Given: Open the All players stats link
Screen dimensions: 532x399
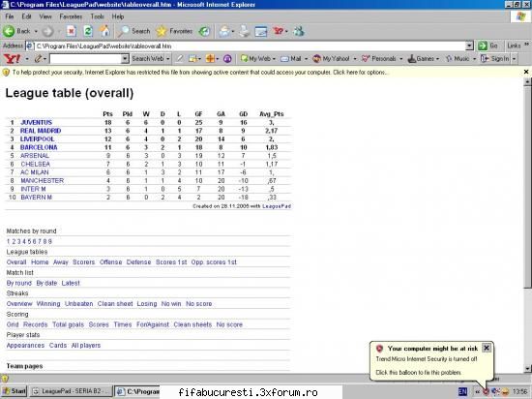Looking at the screenshot, I should [86, 346].
